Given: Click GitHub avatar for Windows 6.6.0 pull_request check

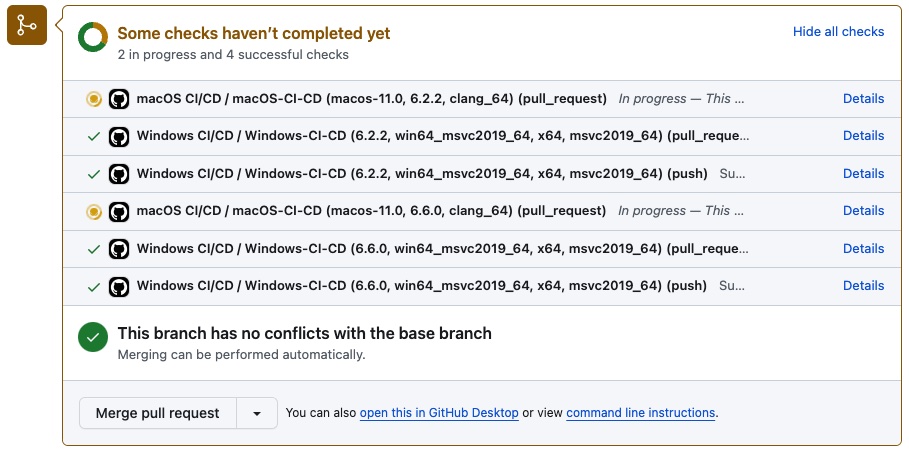Looking at the screenshot, I should coord(119,249).
